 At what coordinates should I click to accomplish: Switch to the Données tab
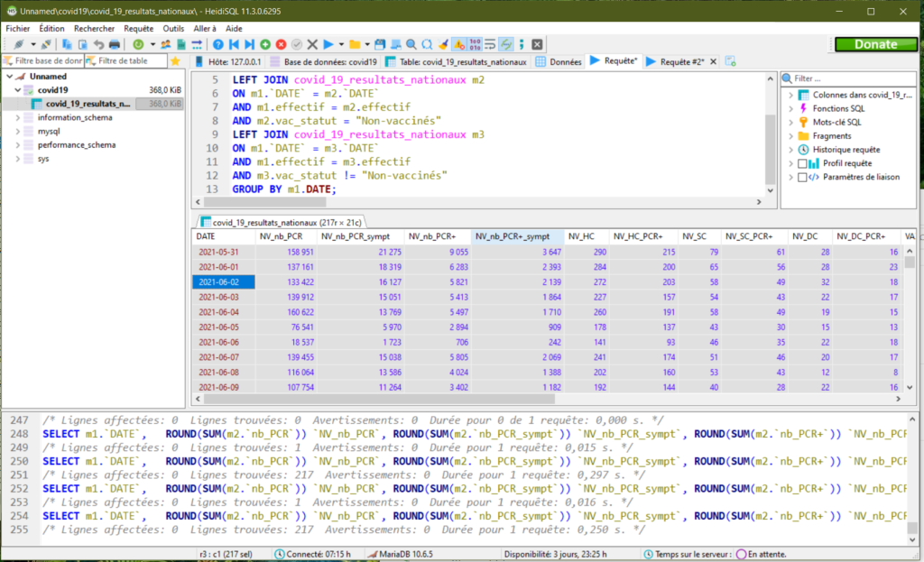pos(559,61)
